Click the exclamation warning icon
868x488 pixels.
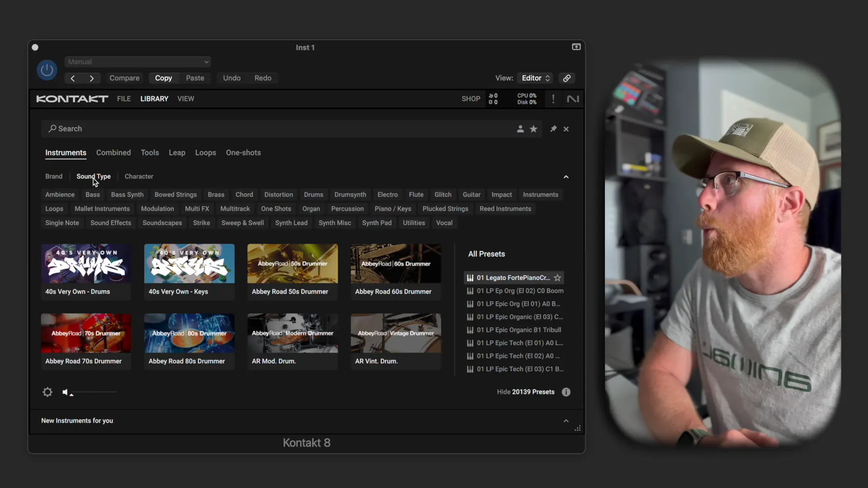point(553,99)
